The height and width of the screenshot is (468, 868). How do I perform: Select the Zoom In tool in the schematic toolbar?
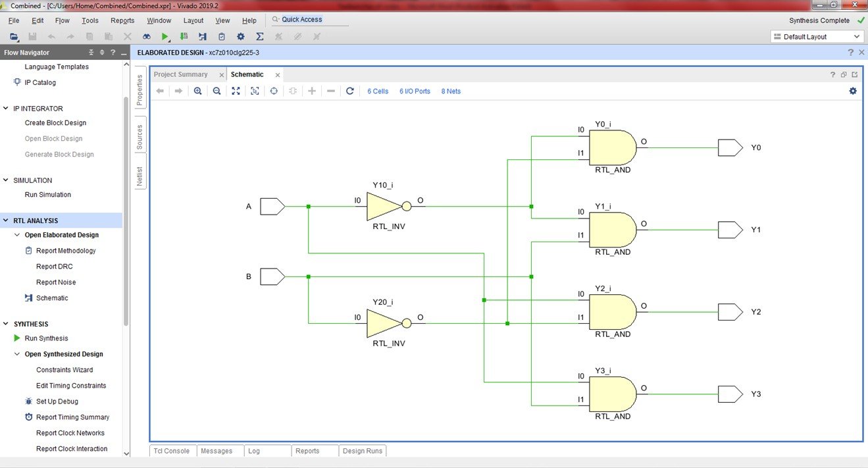tap(198, 91)
